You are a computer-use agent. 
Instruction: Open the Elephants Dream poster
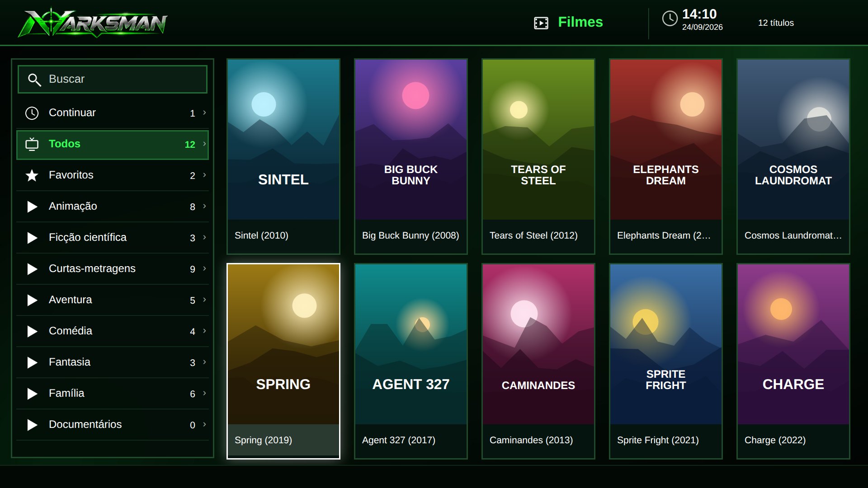[x=666, y=156]
